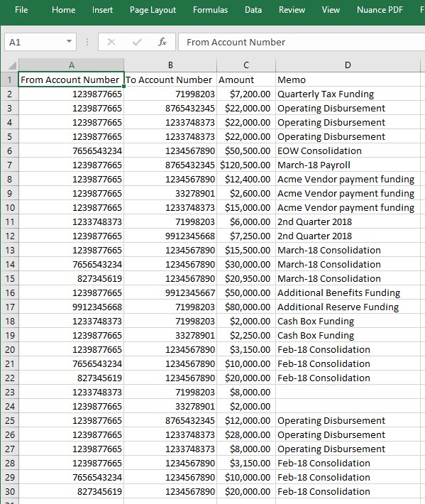Viewport: 425px width, 504px height.
Task: Click the $12,000.00 amount cell
Action: click(246, 420)
